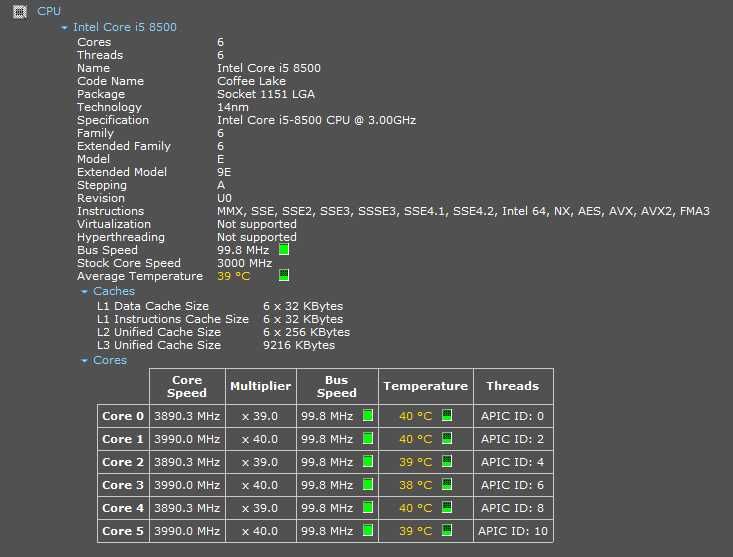Click the CPU chip icon
This screenshot has width=733, height=557.
[20, 12]
